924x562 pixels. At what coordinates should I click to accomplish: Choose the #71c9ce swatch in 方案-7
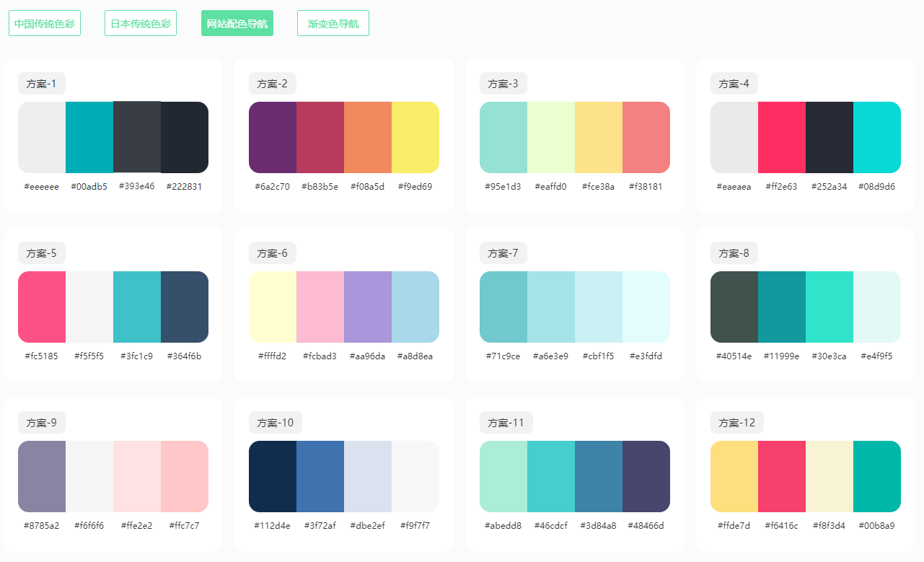[x=503, y=307]
